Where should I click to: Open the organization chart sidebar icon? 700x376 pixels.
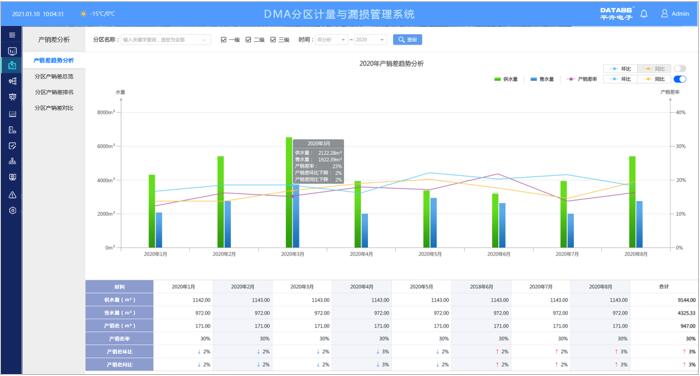(12, 161)
